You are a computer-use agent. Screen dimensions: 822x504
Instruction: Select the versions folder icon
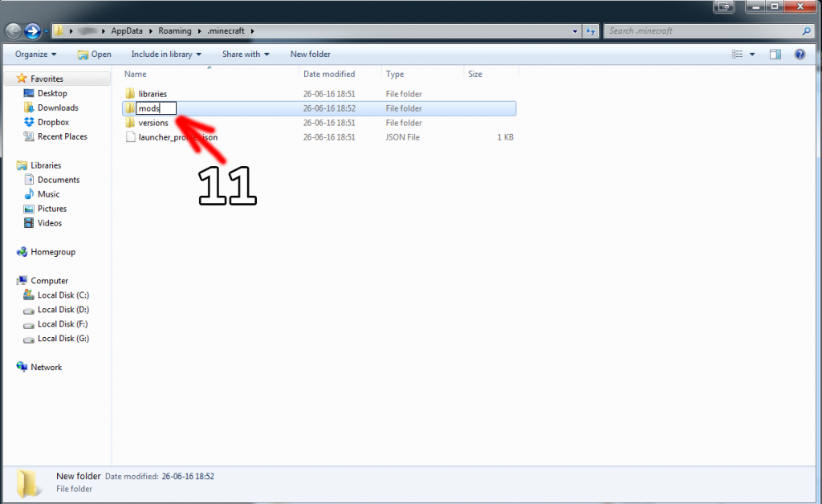[x=130, y=123]
